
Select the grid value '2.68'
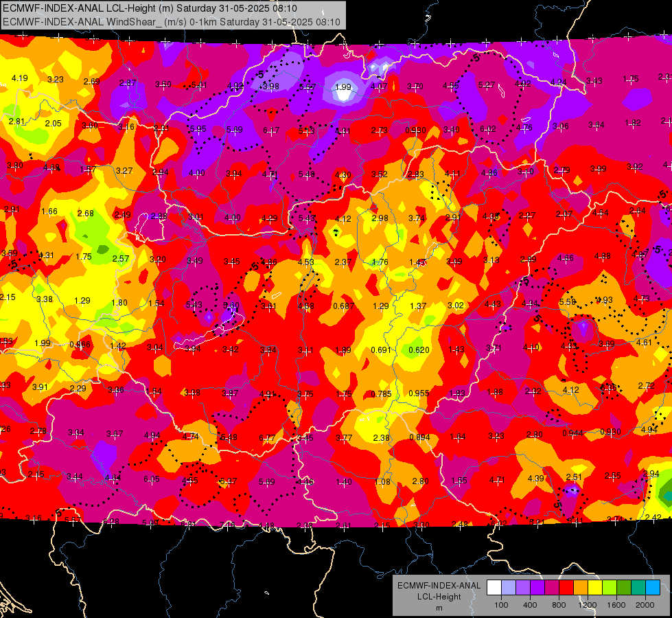point(86,213)
